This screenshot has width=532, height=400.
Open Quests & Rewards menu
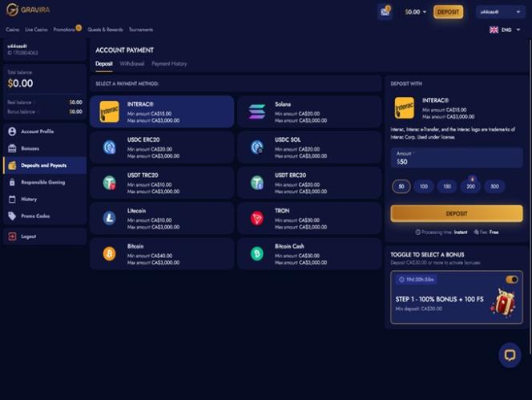tap(105, 30)
